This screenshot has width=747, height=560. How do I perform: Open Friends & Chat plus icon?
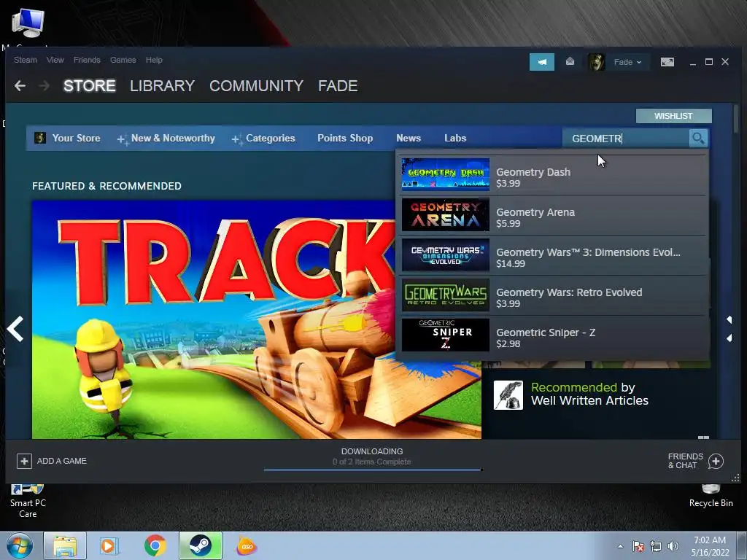pyautogui.click(x=716, y=461)
